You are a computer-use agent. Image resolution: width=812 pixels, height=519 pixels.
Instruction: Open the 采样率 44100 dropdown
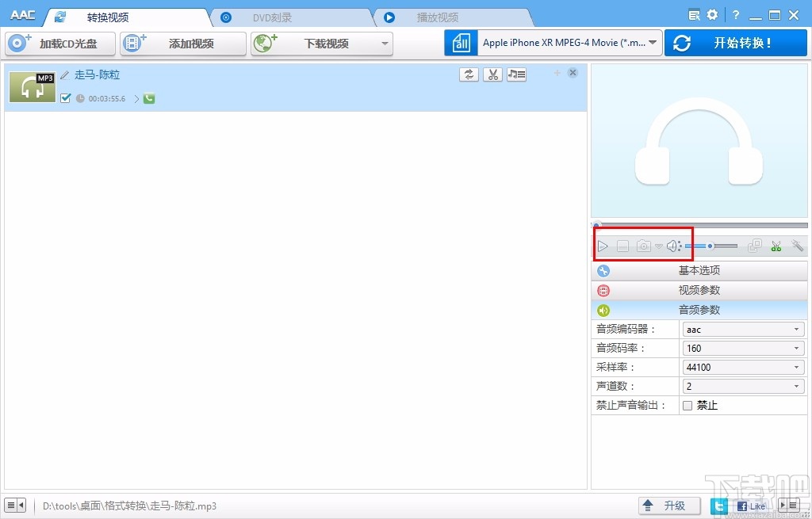[742, 367]
